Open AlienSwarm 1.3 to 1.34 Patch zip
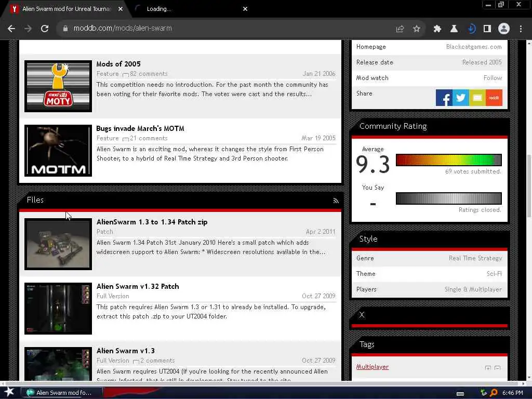Screen dimensions: 532x399 tap(152, 222)
